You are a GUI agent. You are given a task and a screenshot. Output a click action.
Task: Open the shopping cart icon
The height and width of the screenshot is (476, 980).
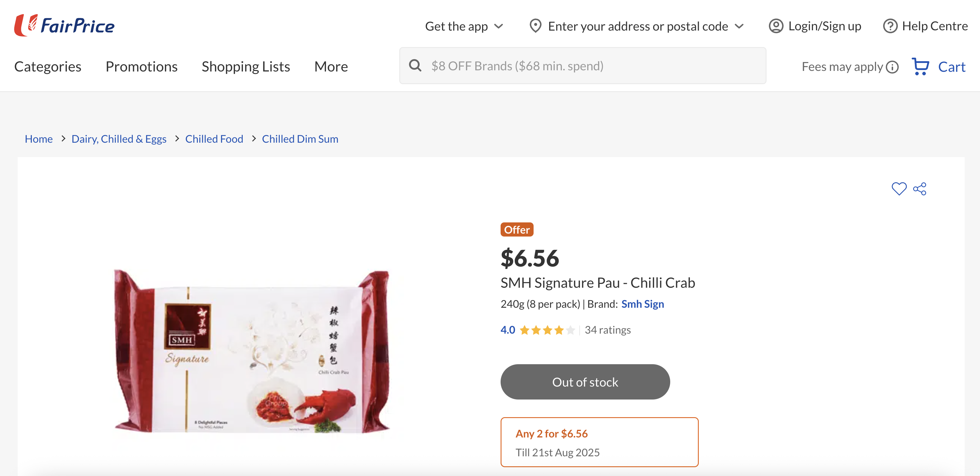pyautogui.click(x=920, y=66)
